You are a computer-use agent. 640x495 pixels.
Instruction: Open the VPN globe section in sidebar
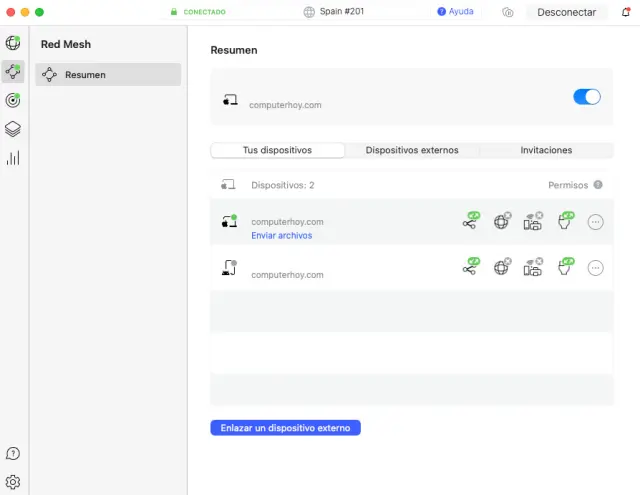point(13,43)
